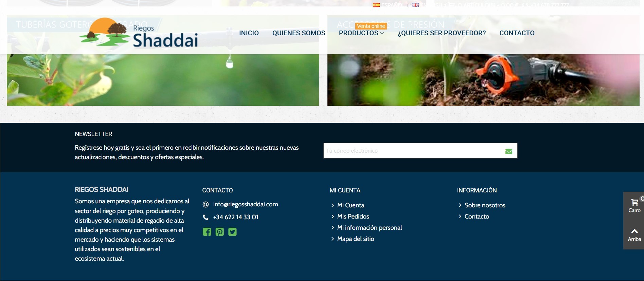Click the phone handset icon in footer

[x=205, y=217]
